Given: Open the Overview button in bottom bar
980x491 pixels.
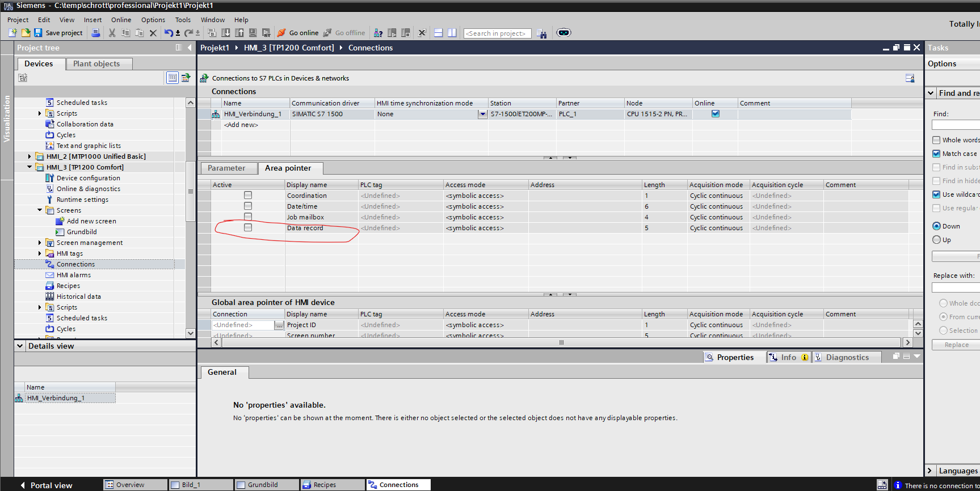Looking at the screenshot, I should [x=135, y=485].
